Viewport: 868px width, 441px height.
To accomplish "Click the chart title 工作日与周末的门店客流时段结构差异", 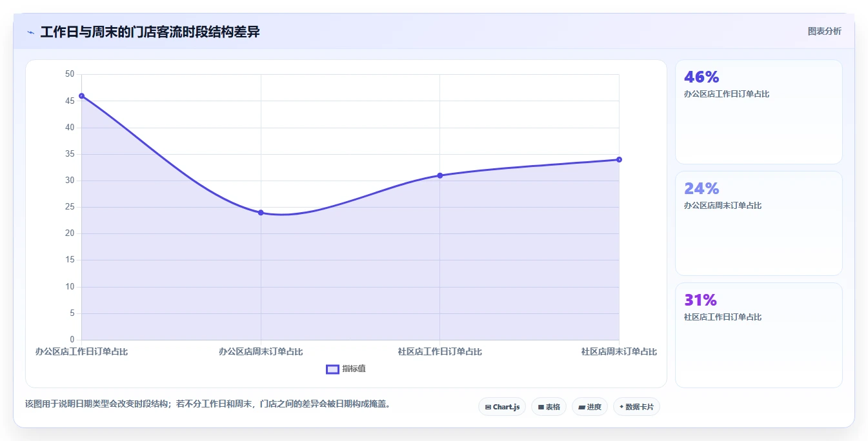I will click(150, 32).
